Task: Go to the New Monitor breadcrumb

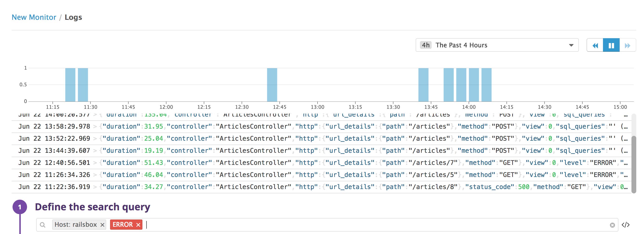Action: point(34,17)
